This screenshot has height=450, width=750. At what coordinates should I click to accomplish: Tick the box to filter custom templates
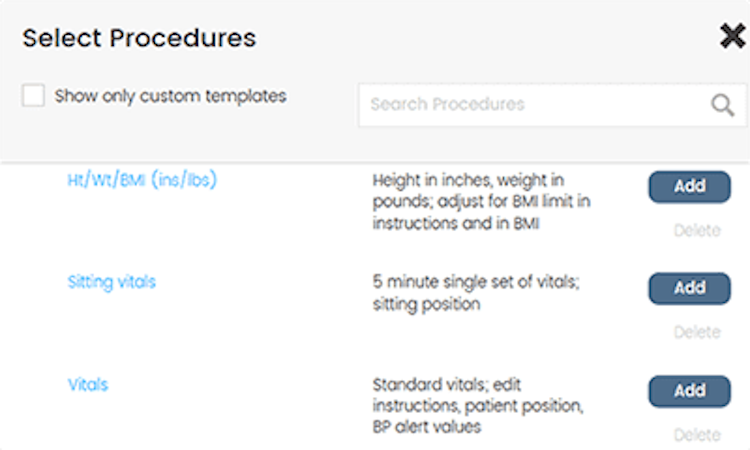pos(34,96)
